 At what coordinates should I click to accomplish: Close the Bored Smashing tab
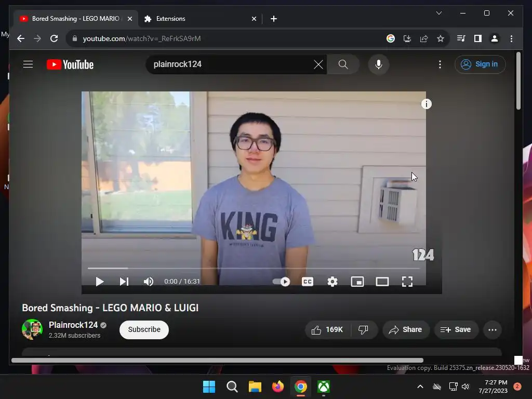[129, 19]
